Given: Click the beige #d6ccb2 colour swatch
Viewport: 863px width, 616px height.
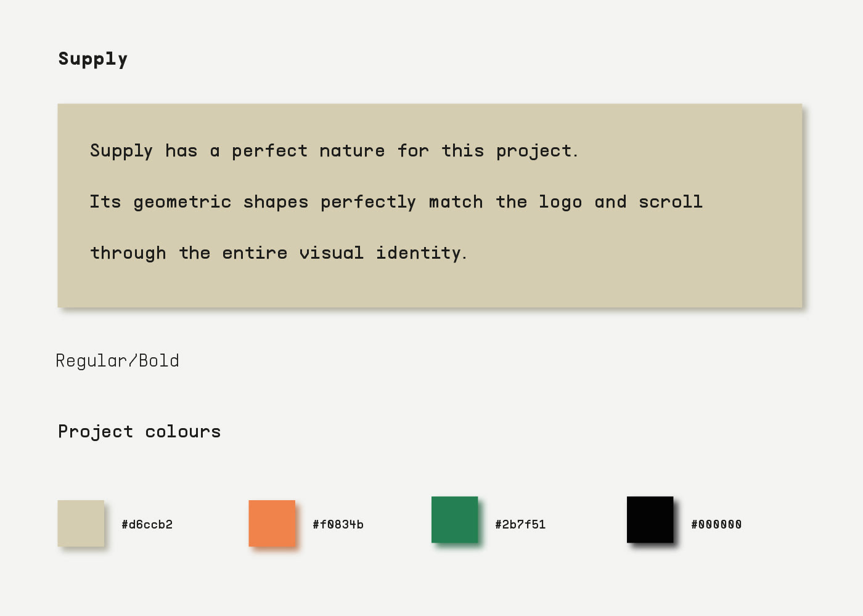Looking at the screenshot, I should coord(81,523).
